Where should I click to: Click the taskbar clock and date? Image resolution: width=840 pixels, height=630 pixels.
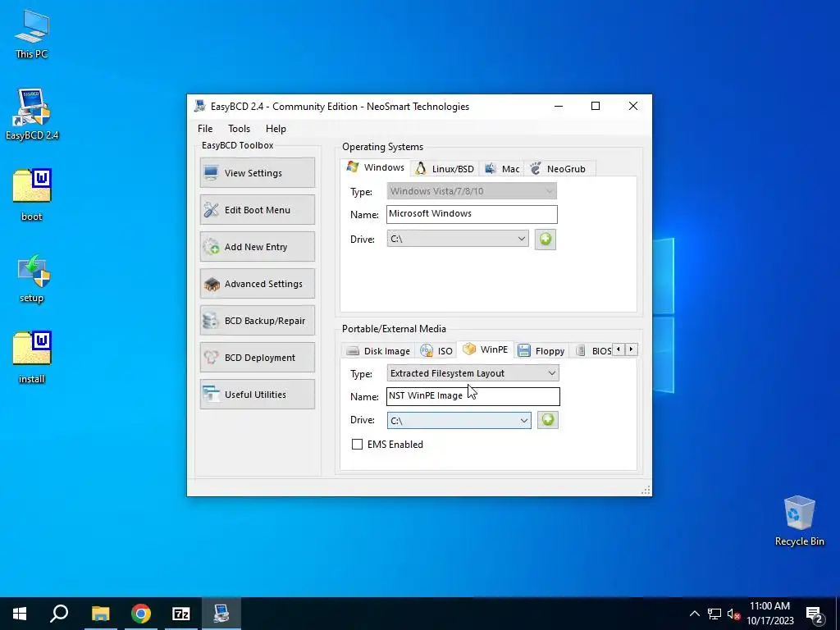pyautogui.click(x=769, y=614)
